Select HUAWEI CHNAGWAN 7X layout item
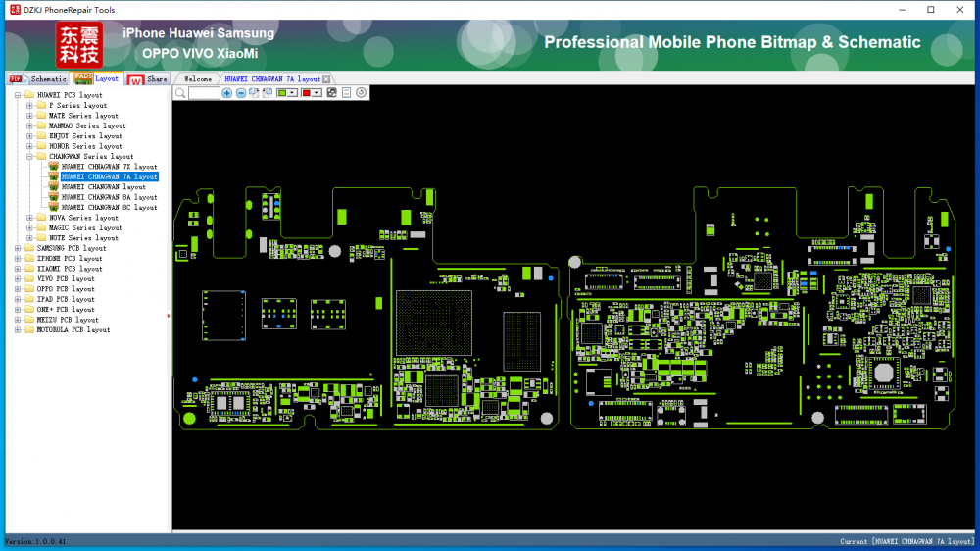Screen dimensions: 980x551 [x=109, y=167]
